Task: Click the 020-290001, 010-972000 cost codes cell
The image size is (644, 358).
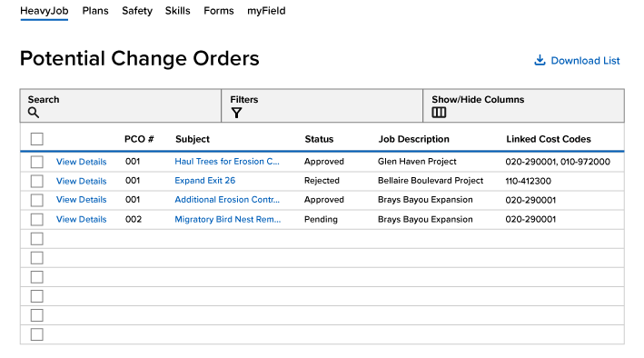Action: tap(558, 162)
